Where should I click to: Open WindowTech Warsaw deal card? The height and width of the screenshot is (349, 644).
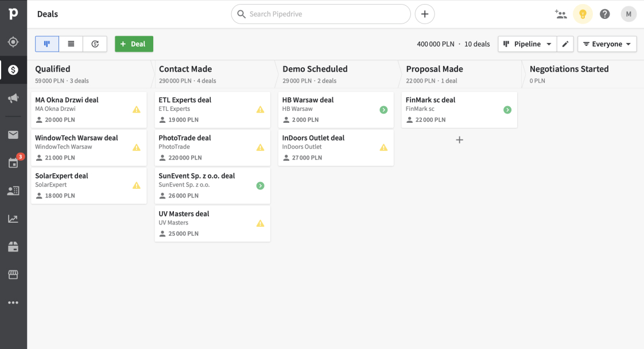(89, 148)
